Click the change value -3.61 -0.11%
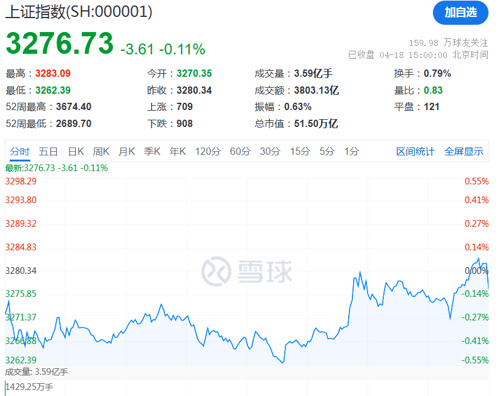Screen dimensions: 500x396 tap(163, 49)
